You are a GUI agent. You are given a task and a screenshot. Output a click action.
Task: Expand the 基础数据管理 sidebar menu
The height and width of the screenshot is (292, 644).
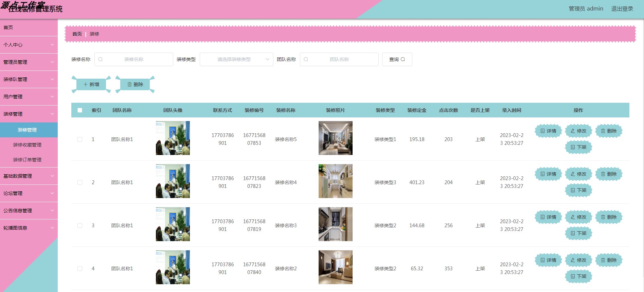pos(29,176)
